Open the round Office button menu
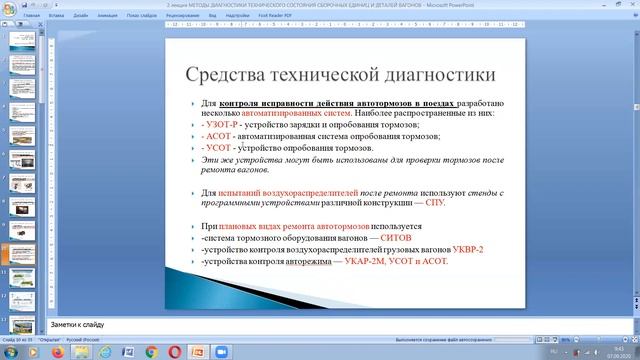 tap(9, 8)
